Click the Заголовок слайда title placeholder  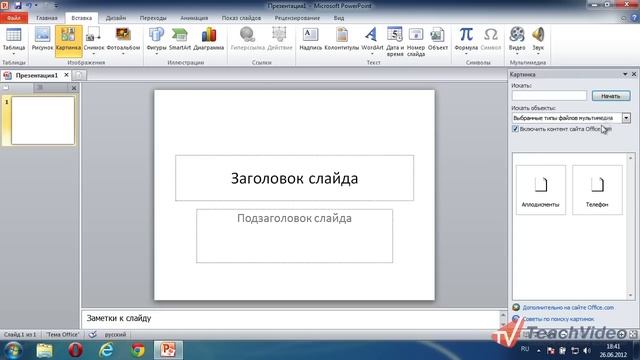(x=294, y=178)
